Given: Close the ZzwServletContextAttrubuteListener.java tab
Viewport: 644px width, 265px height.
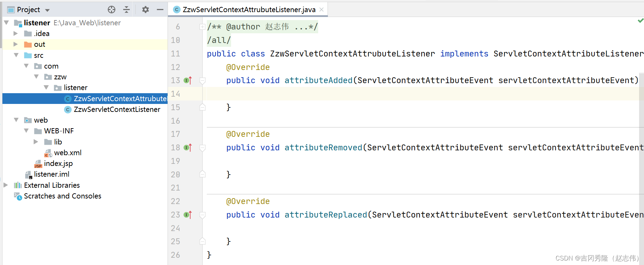Looking at the screenshot, I should pos(322,10).
